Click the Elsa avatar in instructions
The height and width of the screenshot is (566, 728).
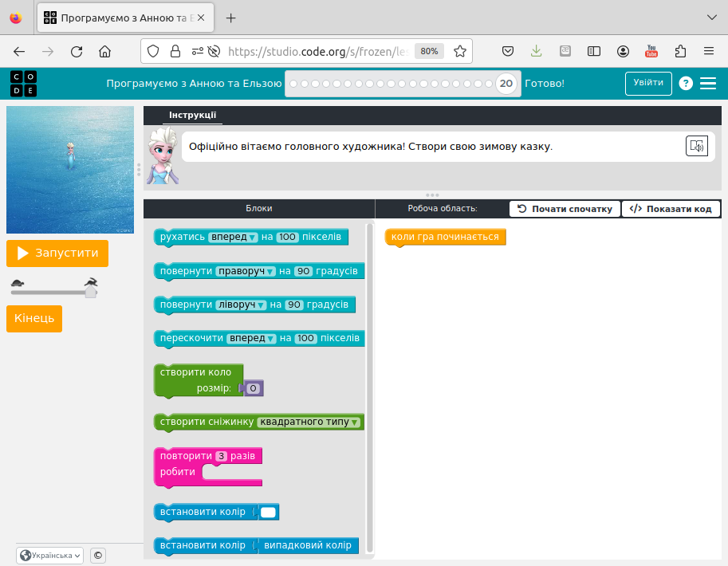(163, 156)
